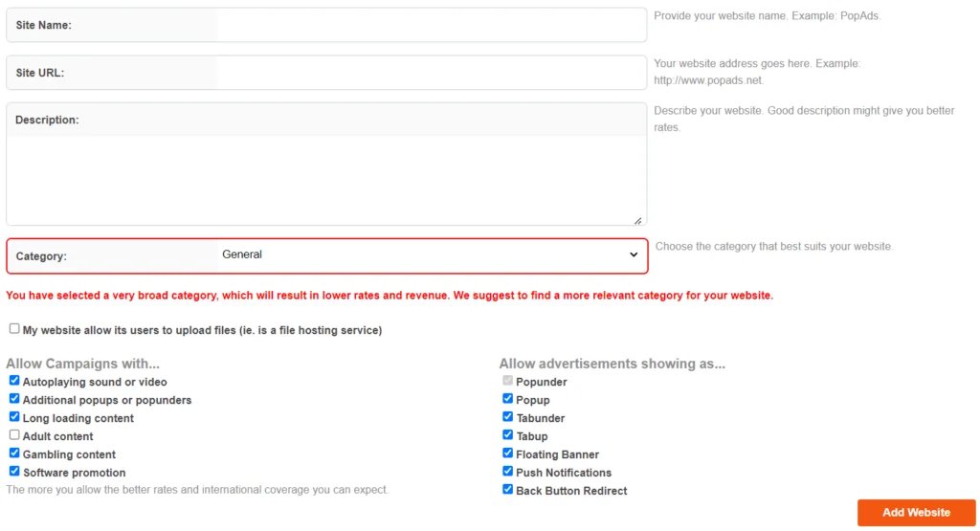980x531 pixels.
Task: Toggle Software promotion checkbox
Action: pos(14,471)
